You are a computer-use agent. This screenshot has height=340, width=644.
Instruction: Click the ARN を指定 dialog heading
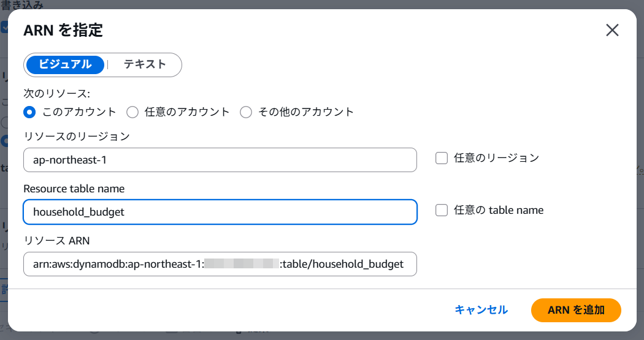63,29
